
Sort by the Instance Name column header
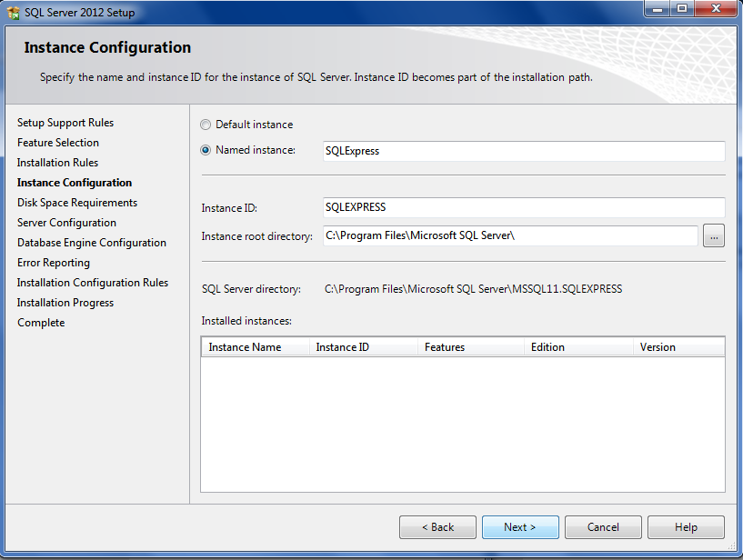[256, 347]
